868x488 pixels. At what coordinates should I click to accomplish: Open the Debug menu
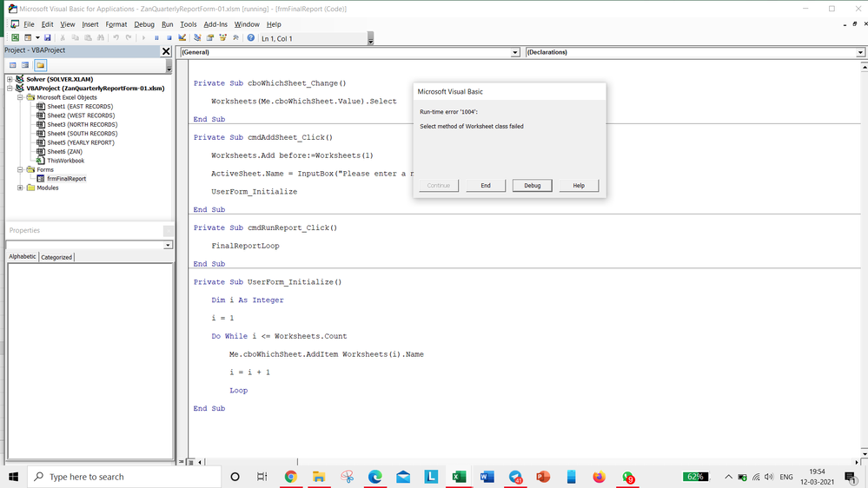[x=144, y=24]
